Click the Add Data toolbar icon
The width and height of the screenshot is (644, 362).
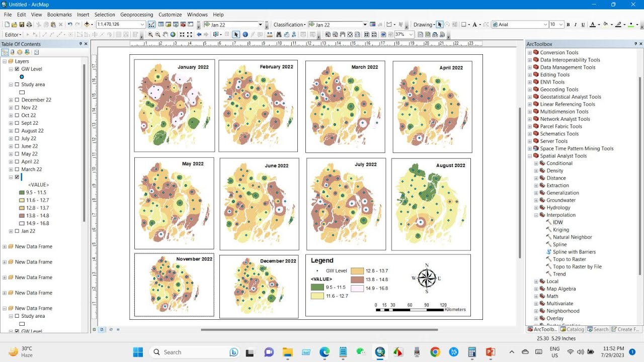[x=87, y=24]
